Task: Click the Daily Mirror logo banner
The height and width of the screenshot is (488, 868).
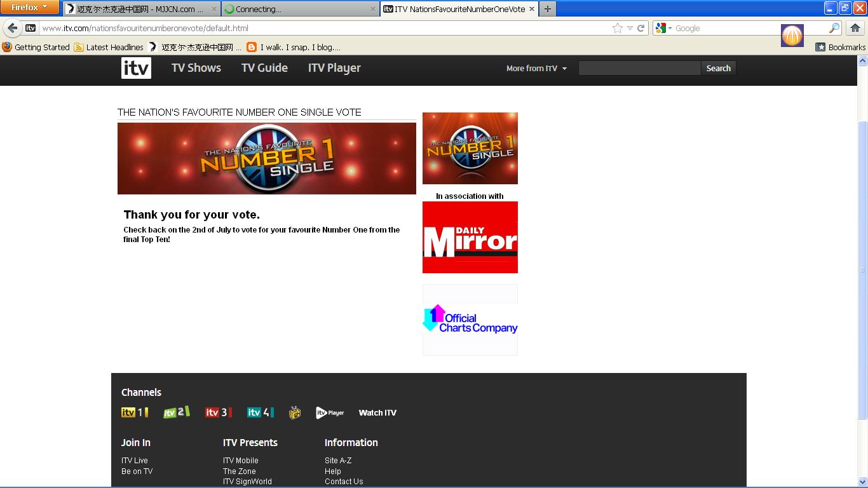Action: (470, 237)
